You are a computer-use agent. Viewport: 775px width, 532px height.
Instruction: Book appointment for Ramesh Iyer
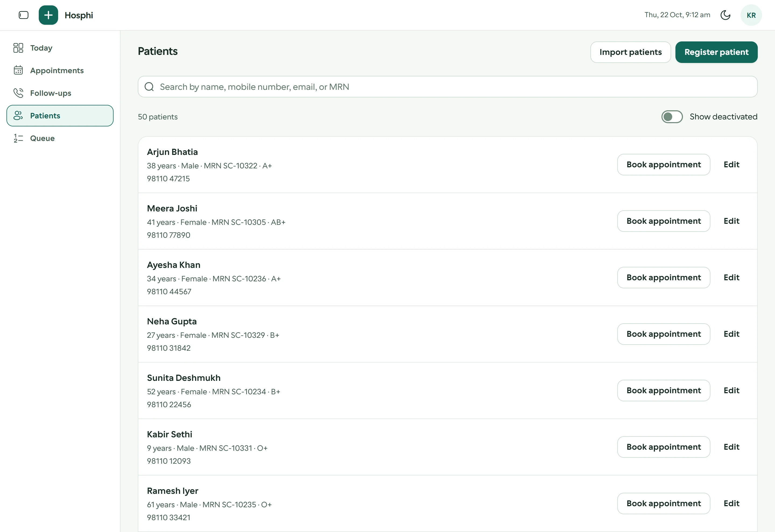pos(663,503)
